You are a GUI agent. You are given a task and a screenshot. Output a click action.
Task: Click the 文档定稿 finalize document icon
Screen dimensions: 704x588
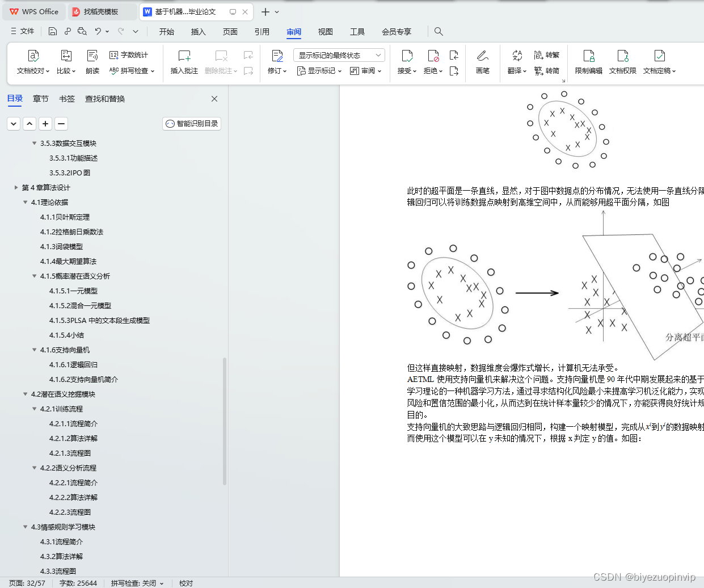point(659,56)
